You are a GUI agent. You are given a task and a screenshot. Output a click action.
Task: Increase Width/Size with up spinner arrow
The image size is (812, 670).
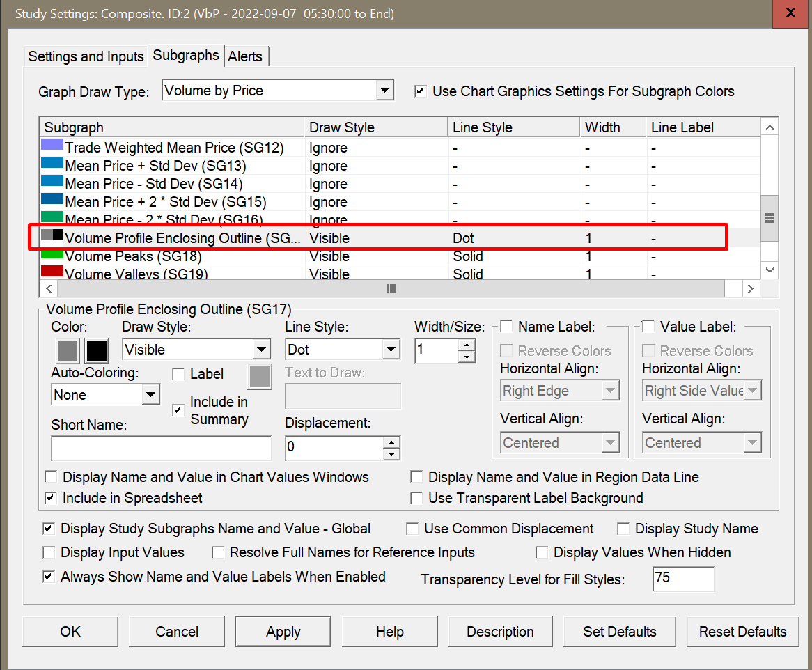coord(467,344)
